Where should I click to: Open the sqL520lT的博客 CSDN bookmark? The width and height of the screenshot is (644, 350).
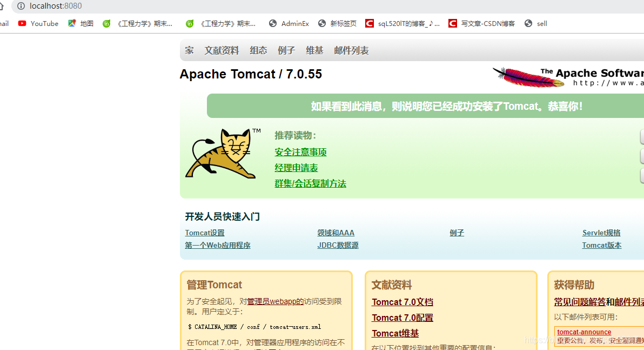coord(403,23)
